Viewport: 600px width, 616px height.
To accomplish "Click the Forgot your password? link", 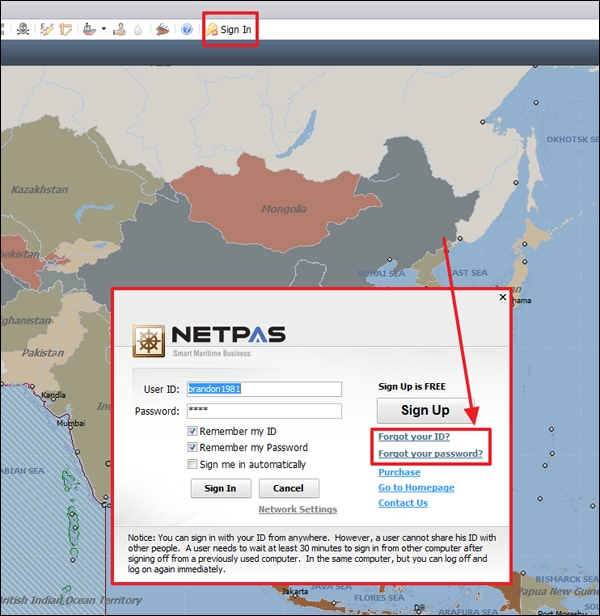I will click(430, 453).
